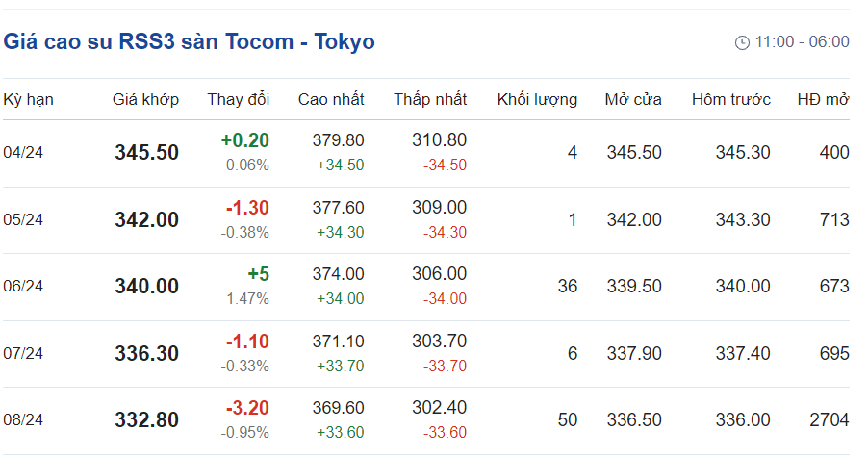Click the Cao nhất column header
This screenshot has width=868, height=456.
[331, 99]
